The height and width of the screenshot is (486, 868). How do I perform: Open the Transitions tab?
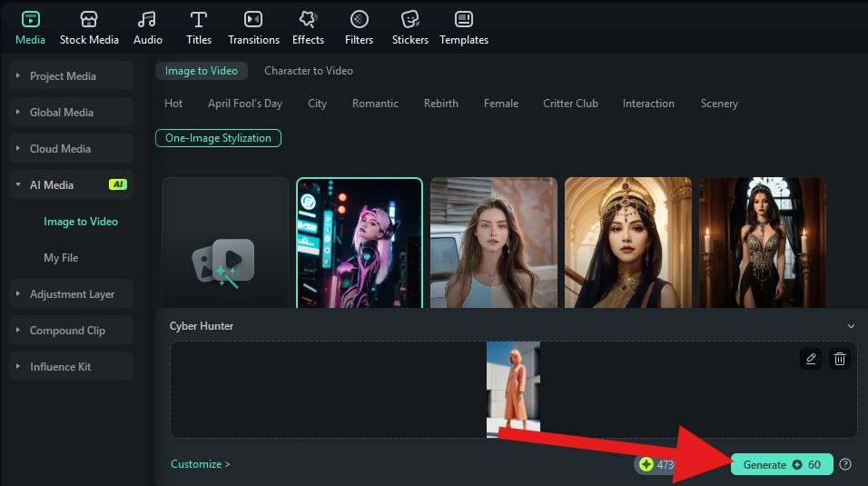point(253,28)
